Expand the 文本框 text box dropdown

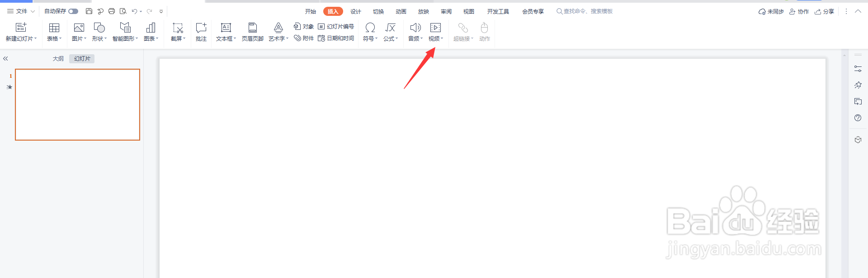(x=235, y=38)
